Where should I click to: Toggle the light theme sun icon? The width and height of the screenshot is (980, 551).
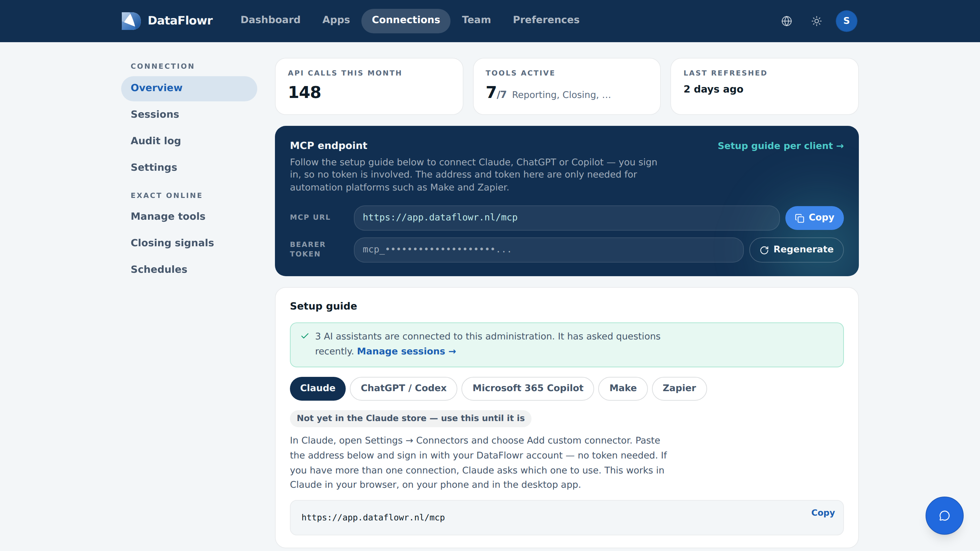(x=816, y=21)
